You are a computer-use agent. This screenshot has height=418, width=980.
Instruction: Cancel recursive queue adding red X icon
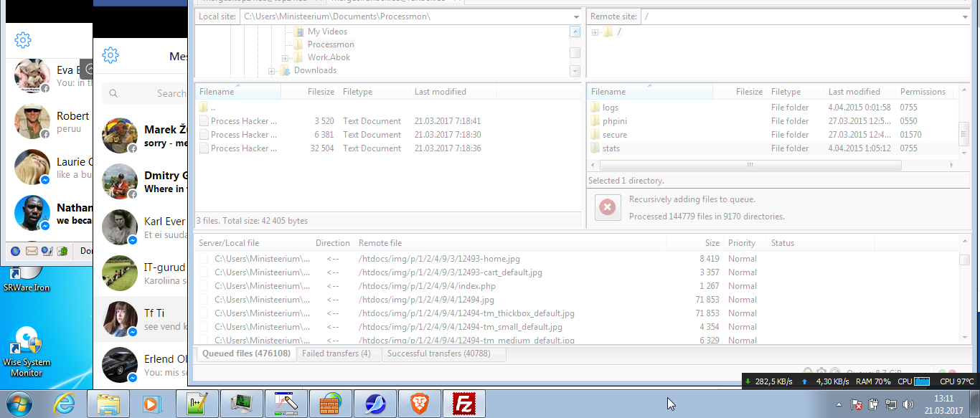[606, 207]
